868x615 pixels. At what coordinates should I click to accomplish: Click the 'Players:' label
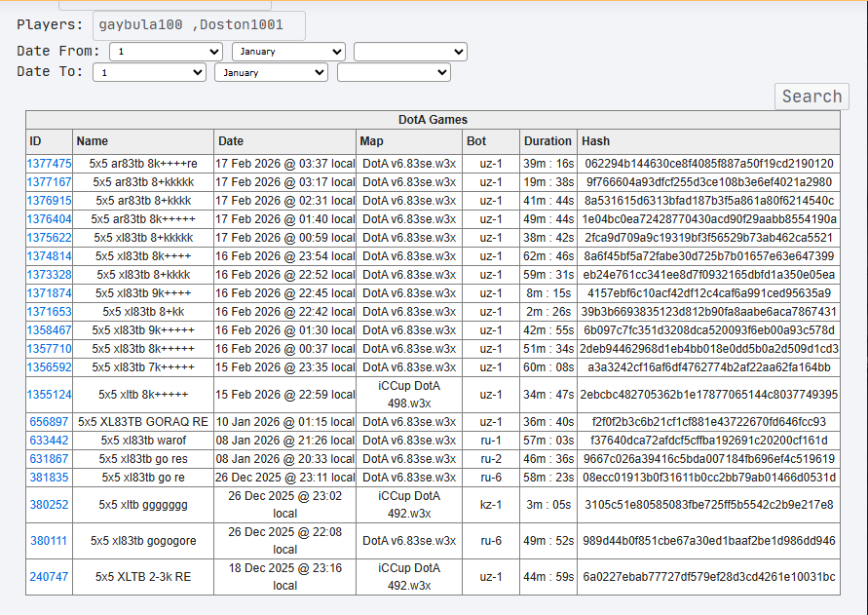click(50, 25)
